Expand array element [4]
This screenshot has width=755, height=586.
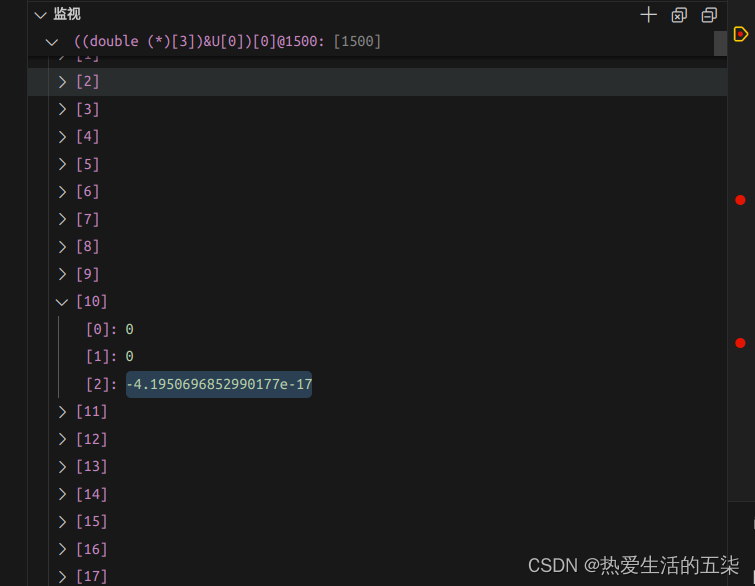(62, 137)
